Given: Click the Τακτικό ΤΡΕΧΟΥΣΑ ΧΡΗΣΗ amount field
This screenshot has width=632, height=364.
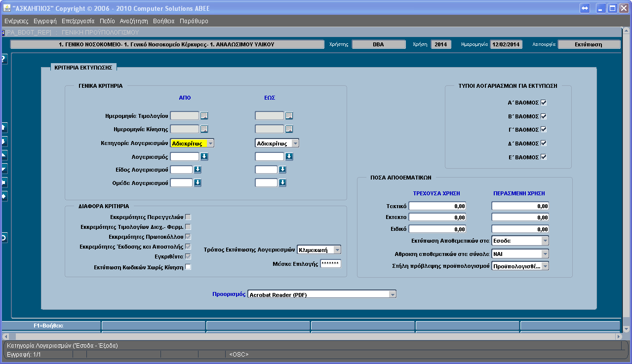Looking at the screenshot, I should (437, 206).
